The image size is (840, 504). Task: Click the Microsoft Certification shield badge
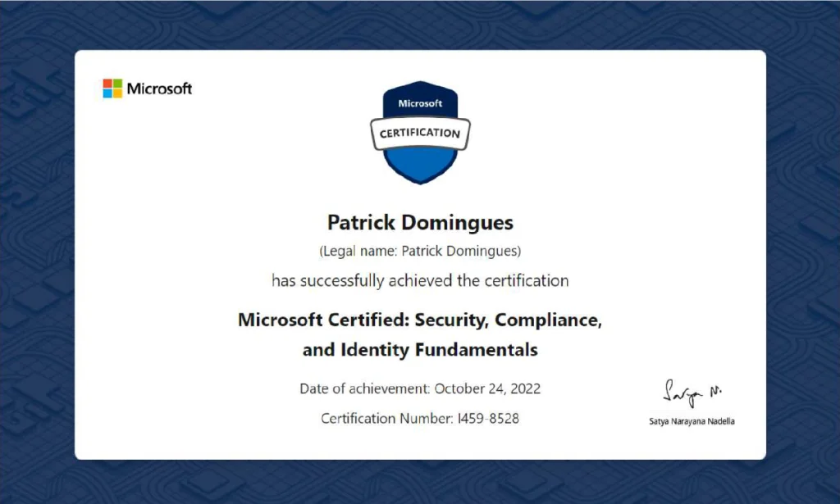(x=420, y=132)
